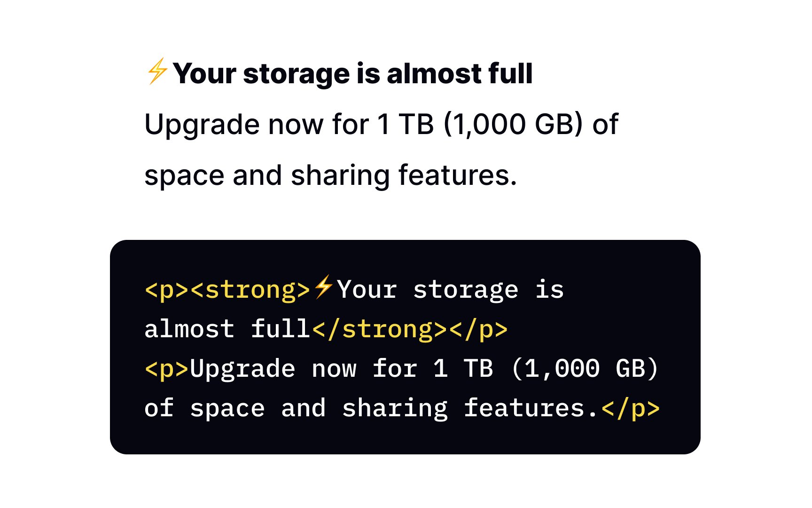Click 'of space and sharing' code line
This screenshot has height=508, width=812.
[x=297, y=408]
